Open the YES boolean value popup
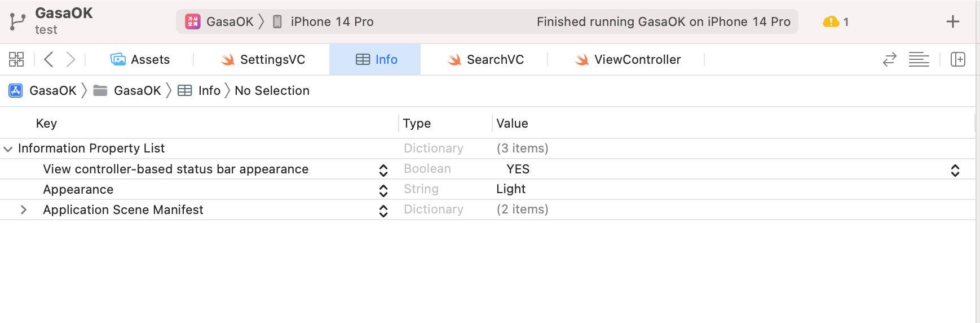 955,170
